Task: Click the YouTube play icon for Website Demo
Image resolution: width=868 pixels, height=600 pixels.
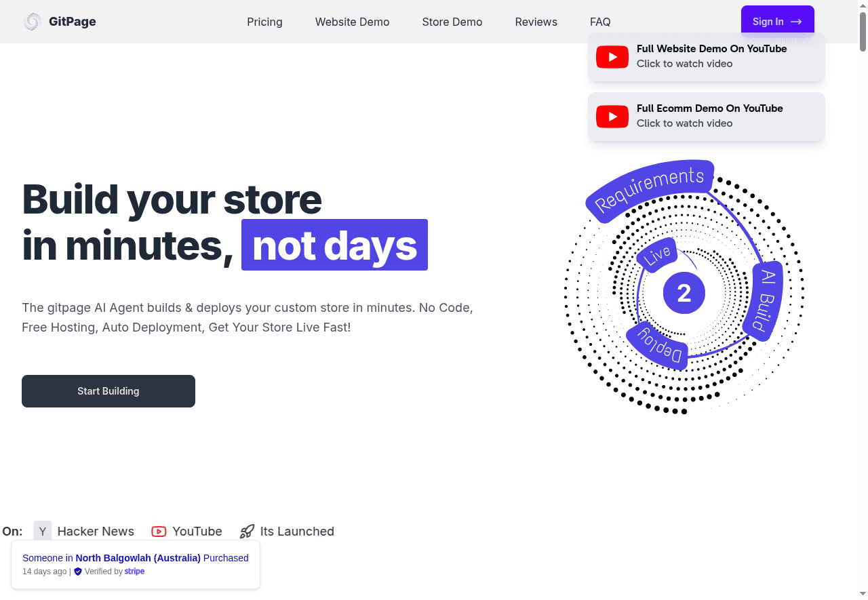Action: point(612,57)
